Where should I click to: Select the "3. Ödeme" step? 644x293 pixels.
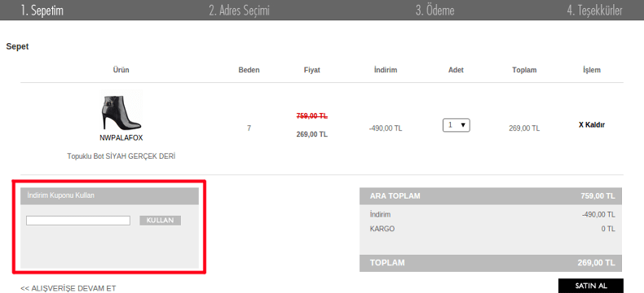click(x=435, y=11)
